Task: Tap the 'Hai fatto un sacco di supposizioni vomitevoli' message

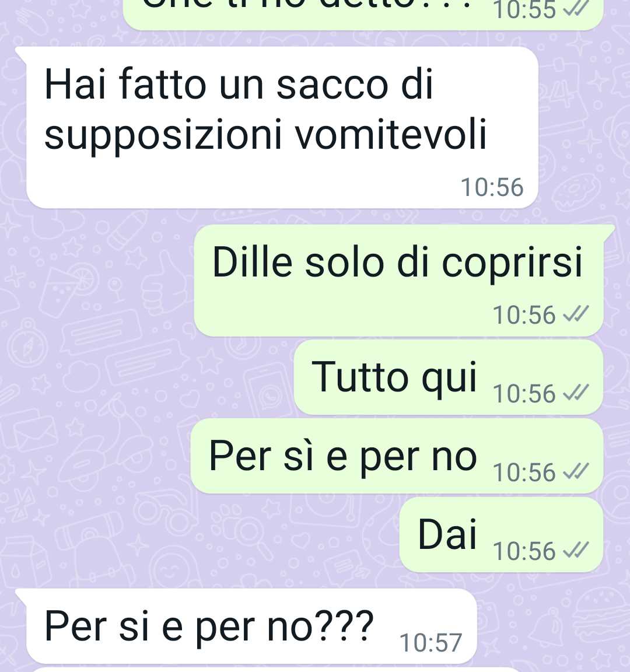Action: pyautogui.click(x=282, y=128)
